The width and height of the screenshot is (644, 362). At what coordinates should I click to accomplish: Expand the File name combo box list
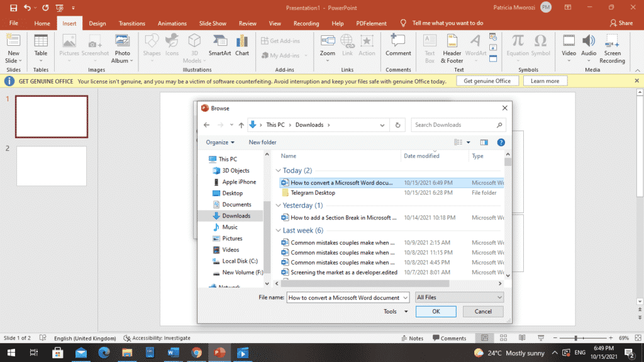coord(405,297)
